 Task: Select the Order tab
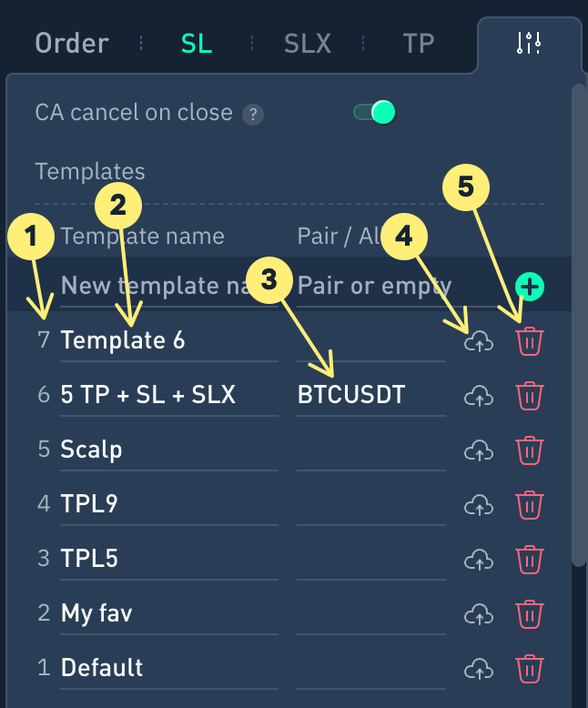tap(72, 43)
